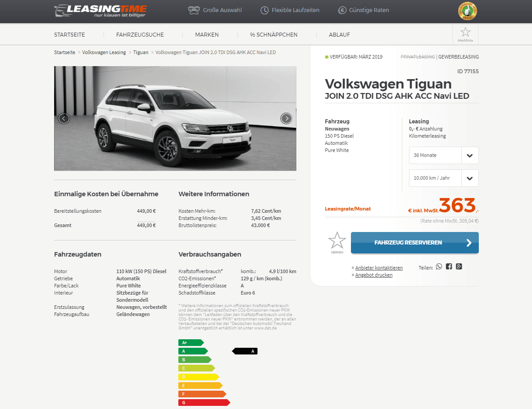The image size is (532, 409).
Task: Click the yellow D efficiency class bar
Action: [x=198, y=377]
